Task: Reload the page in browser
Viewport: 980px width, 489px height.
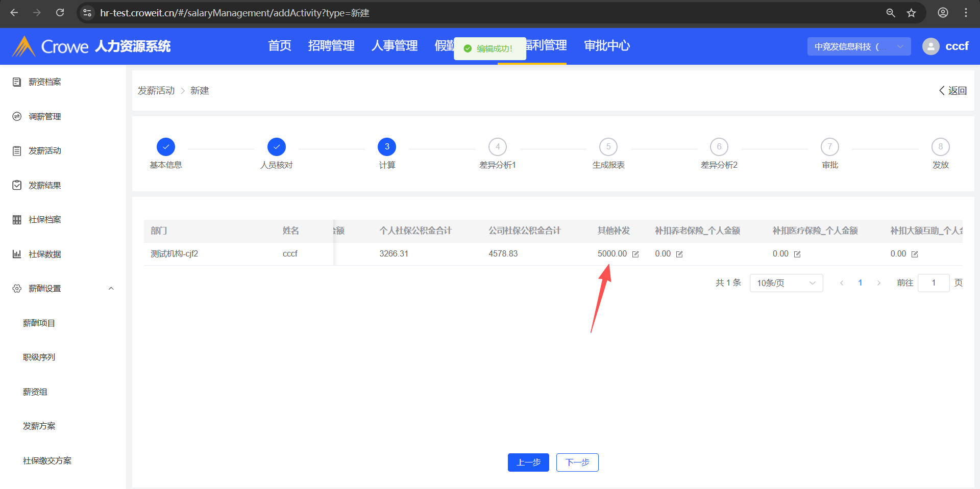Action: (60, 13)
